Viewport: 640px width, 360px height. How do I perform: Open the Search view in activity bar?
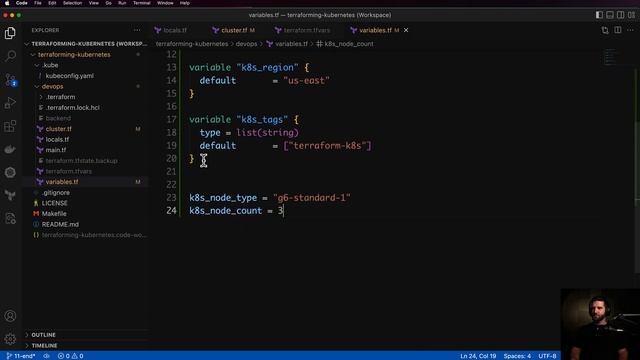pos(10,56)
